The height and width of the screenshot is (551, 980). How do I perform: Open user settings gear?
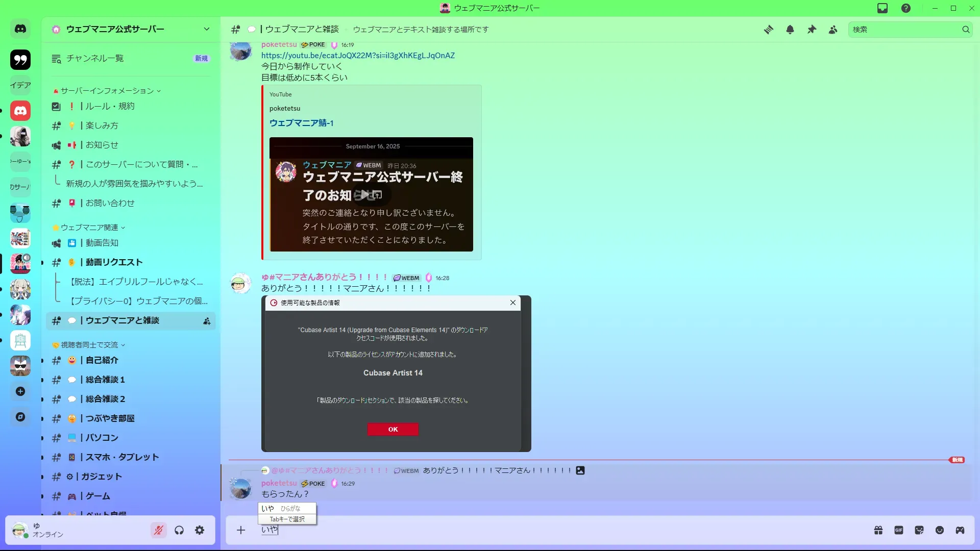tap(200, 531)
